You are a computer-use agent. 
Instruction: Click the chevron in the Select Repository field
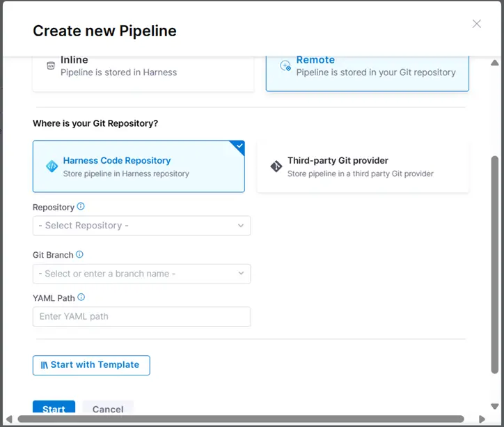click(241, 226)
